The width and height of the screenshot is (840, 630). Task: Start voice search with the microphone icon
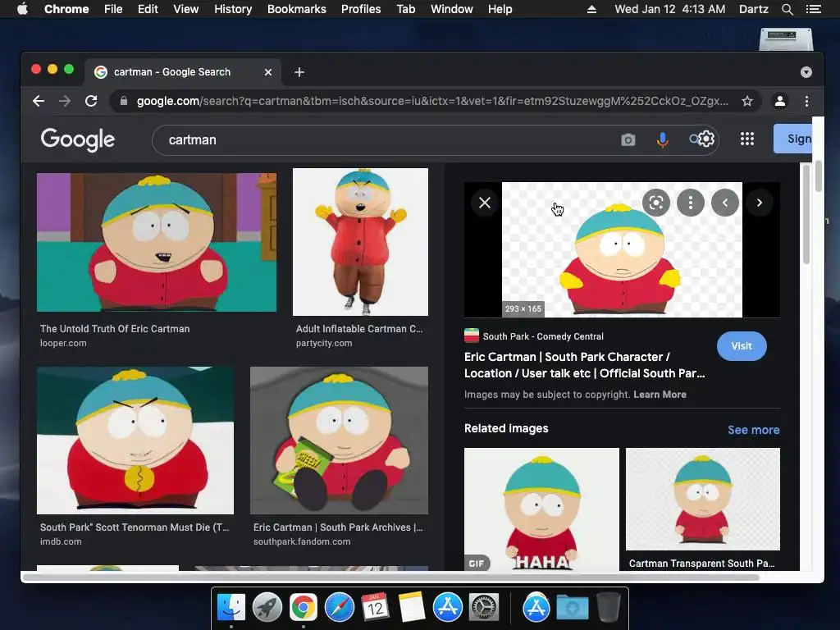662,139
